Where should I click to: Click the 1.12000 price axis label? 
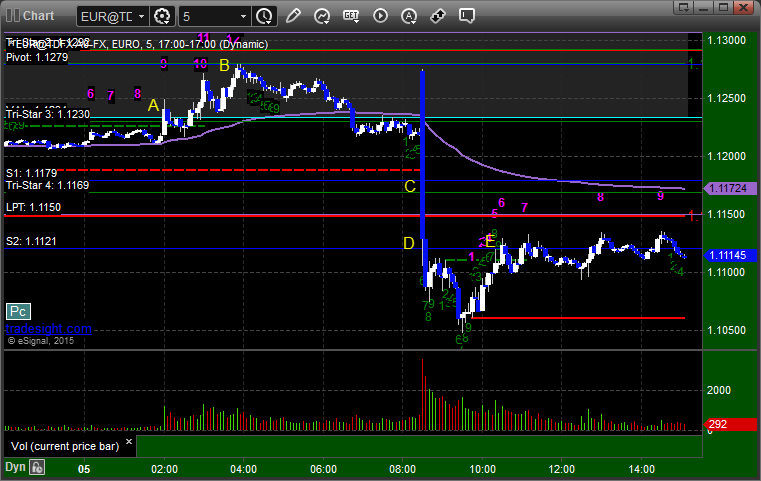[726, 156]
